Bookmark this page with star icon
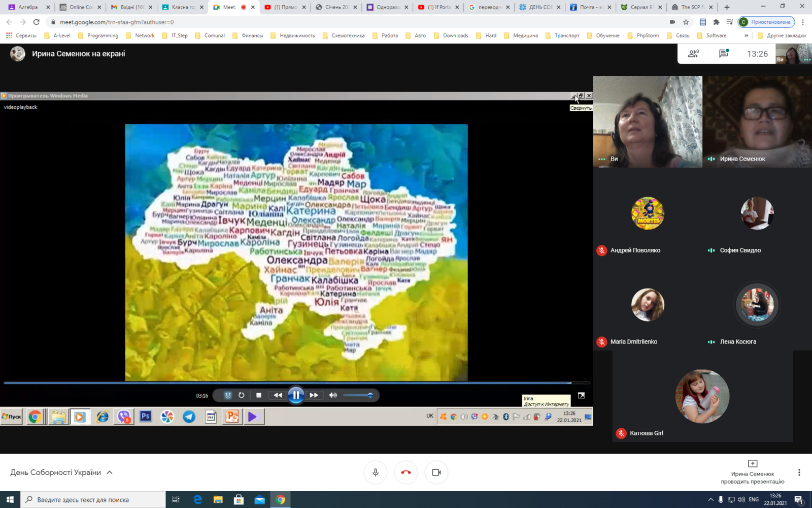The image size is (812, 508). pyautogui.click(x=686, y=22)
